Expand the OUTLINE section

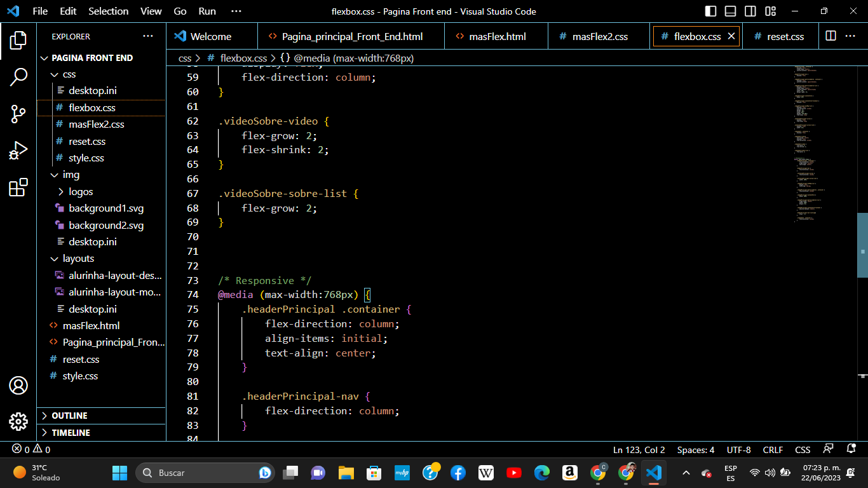[101, 416]
